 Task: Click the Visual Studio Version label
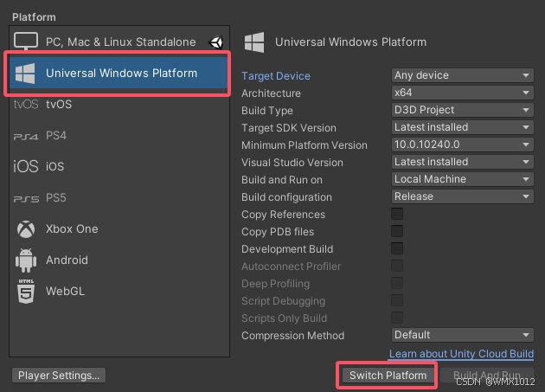[x=292, y=163]
